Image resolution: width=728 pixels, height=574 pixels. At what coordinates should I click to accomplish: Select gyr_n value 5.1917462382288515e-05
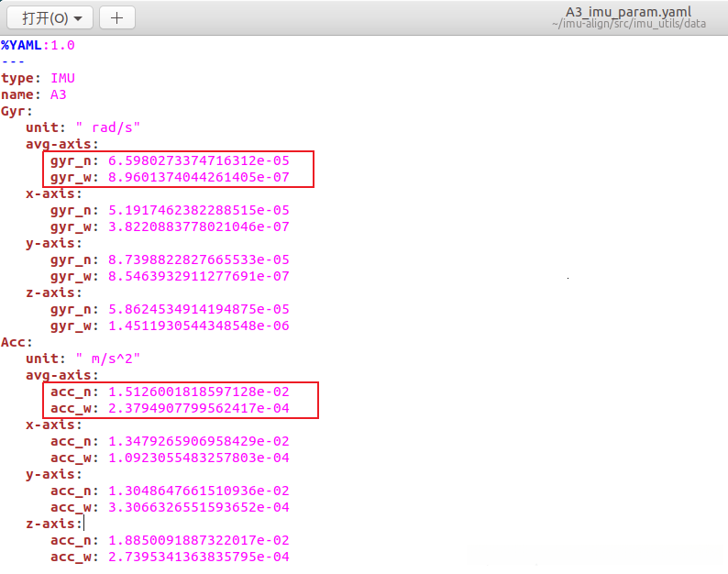point(199,210)
